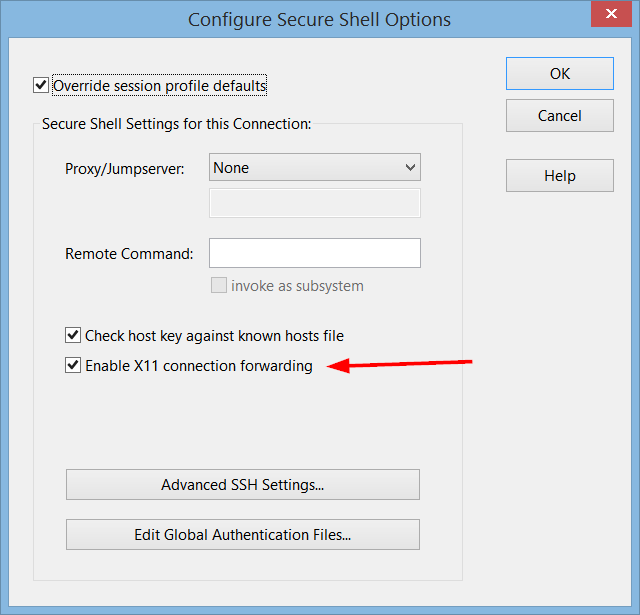640x615 pixels.
Task: Cancel the Secure Shell options changes
Action: (x=559, y=115)
